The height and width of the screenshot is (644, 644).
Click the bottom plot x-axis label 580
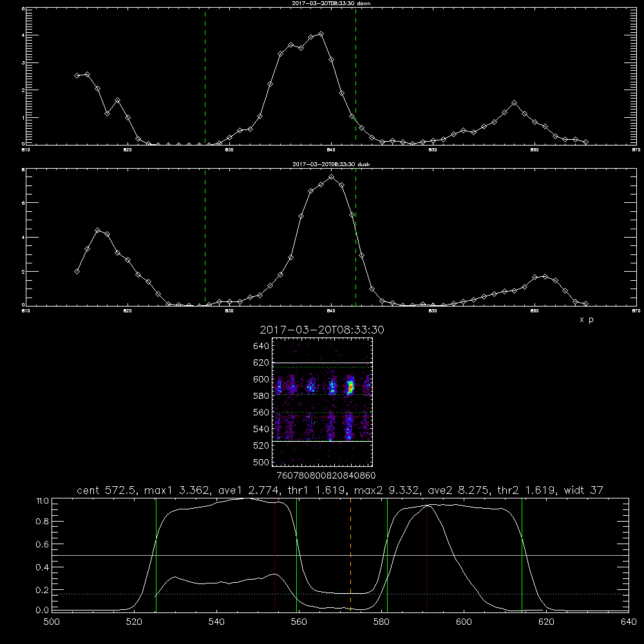coord(381,622)
